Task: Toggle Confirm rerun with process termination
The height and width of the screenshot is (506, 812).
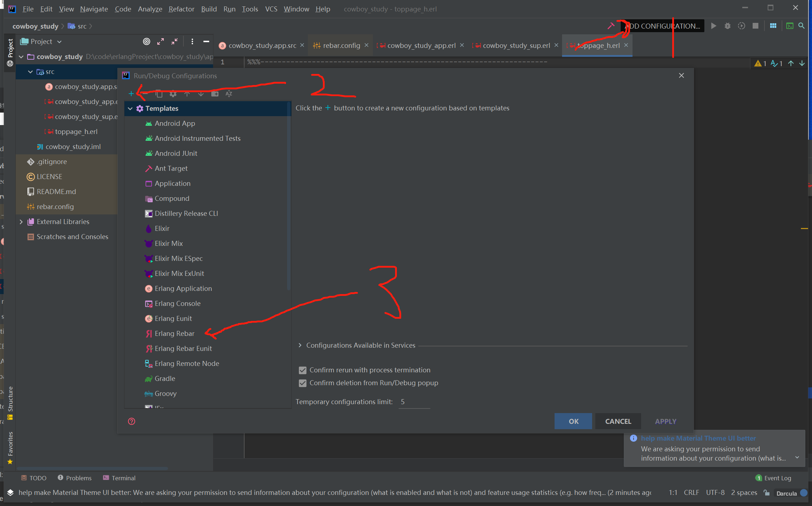Action: click(303, 370)
